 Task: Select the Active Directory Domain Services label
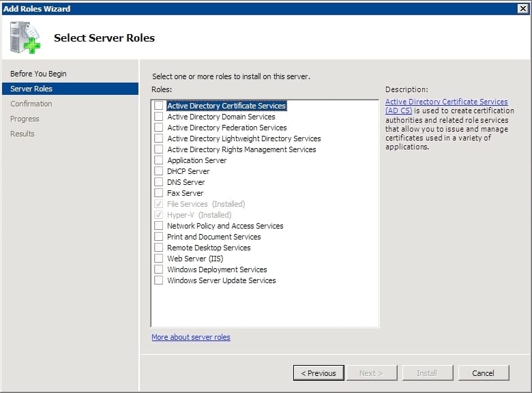coord(221,117)
